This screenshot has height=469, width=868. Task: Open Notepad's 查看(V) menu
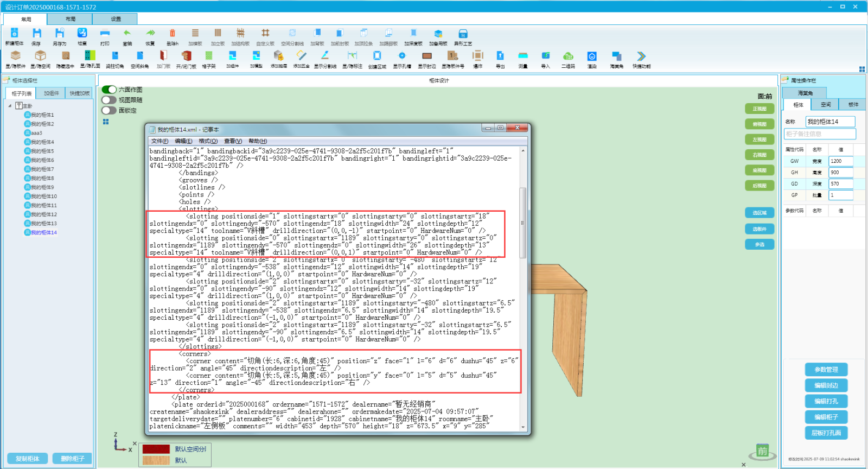(x=233, y=141)
